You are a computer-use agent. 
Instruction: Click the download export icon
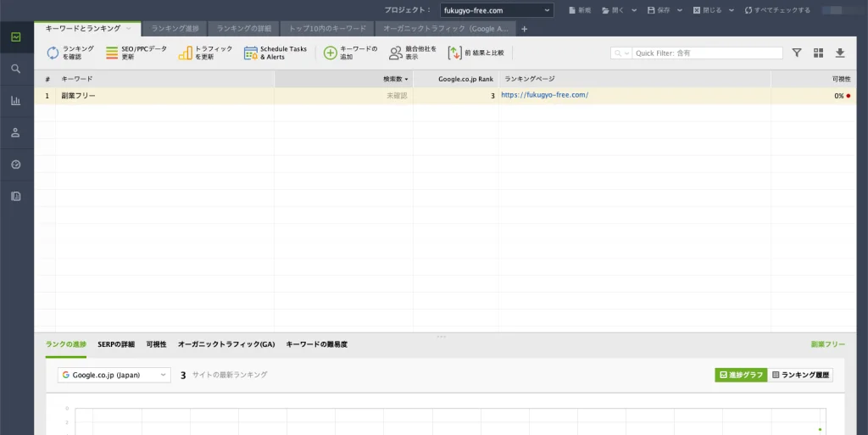(x=840, y=53)
